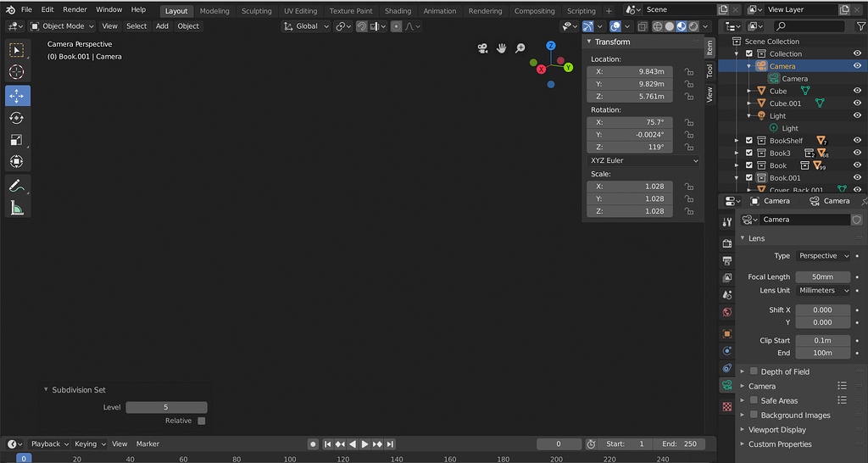
Task: Open the Object properties tab icon
Action: tap(726, 334)
